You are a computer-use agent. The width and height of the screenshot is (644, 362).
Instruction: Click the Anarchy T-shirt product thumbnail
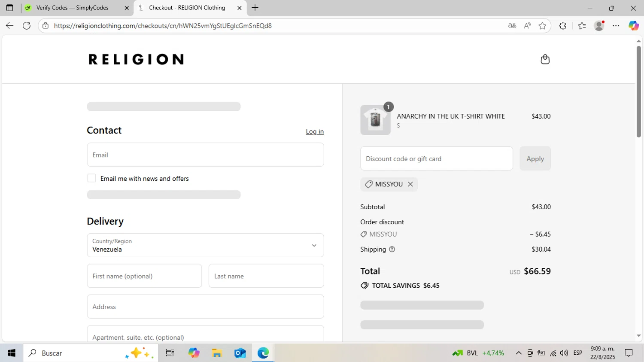375,120
